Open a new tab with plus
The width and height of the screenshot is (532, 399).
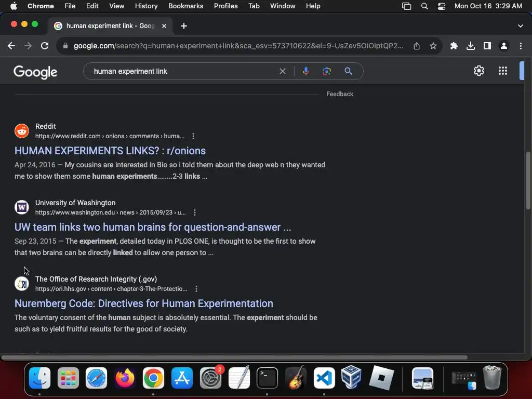183,26
